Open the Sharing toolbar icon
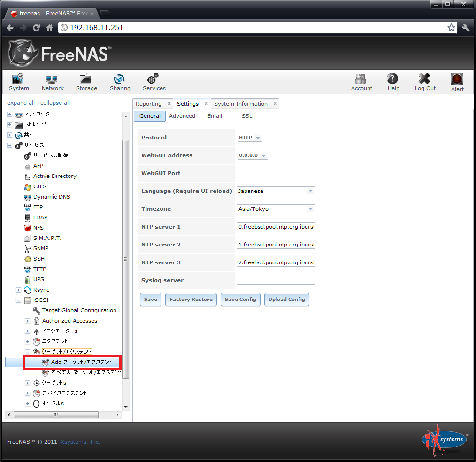Viewport: 476px width, 462px height. click(x=120, y=82)
